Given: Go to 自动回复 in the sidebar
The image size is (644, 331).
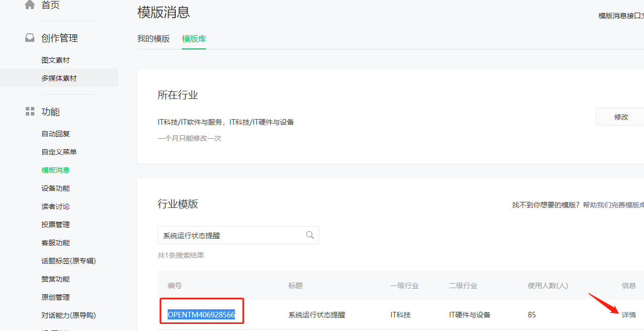Looking at the screenshot, I should tap(56, 134).
